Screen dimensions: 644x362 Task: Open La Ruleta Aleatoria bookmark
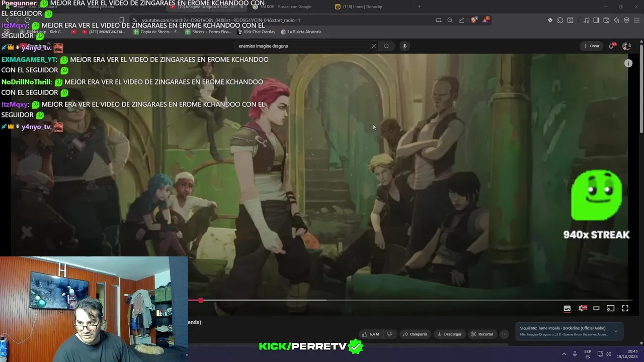301,32
